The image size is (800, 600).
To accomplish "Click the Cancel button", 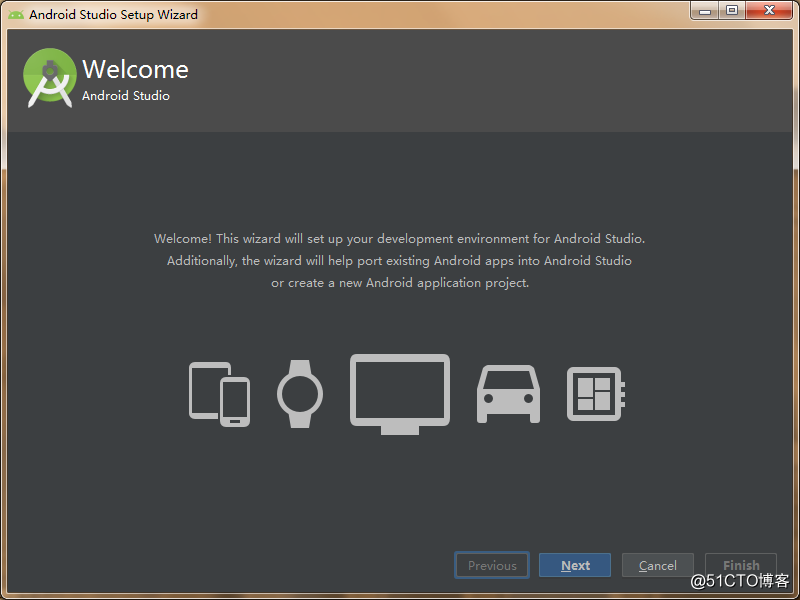I will 658,565.
